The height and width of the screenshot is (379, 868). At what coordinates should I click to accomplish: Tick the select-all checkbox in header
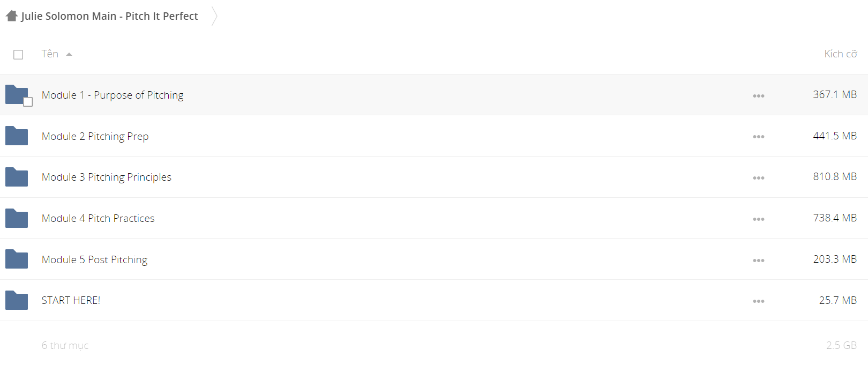point(18,55)
